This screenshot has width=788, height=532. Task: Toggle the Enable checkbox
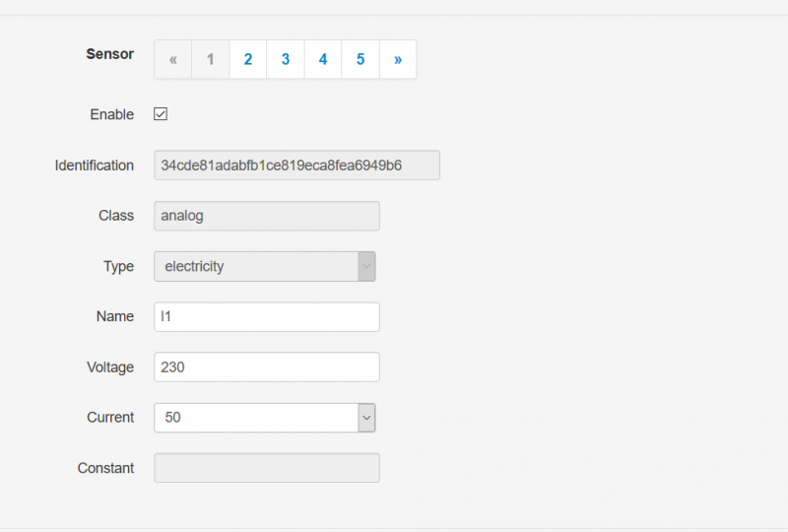click(x=161, y=114)
